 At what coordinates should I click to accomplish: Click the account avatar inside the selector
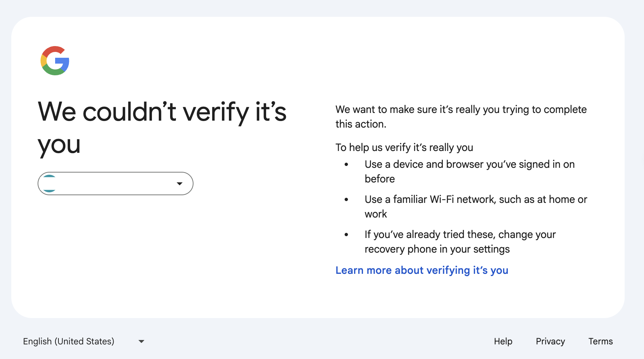(49, 184)
